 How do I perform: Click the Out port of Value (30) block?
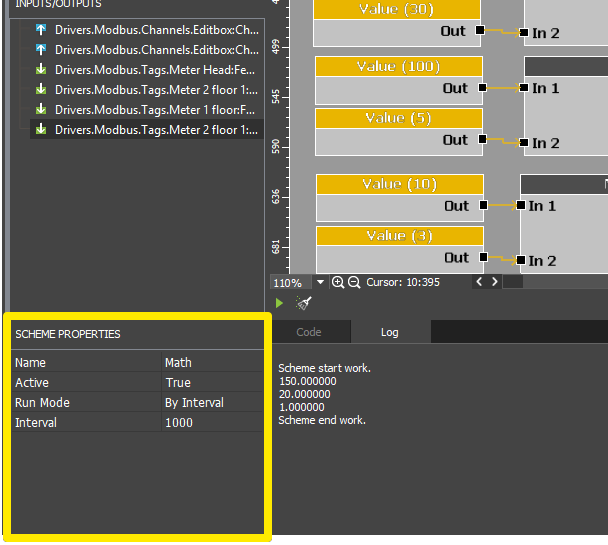tap(480, 31)
